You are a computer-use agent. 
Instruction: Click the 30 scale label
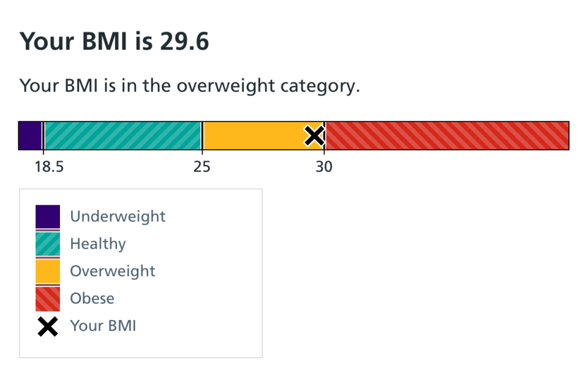(324, 166)
